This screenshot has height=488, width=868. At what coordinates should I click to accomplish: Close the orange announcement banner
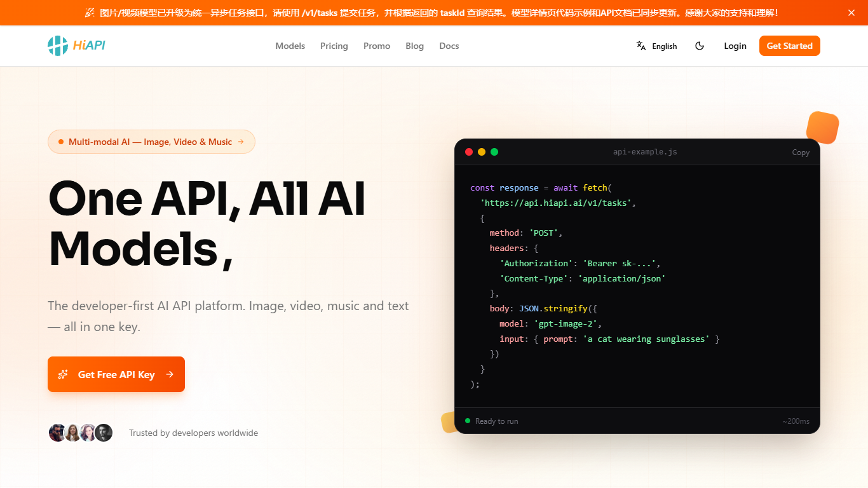[851, 13]
